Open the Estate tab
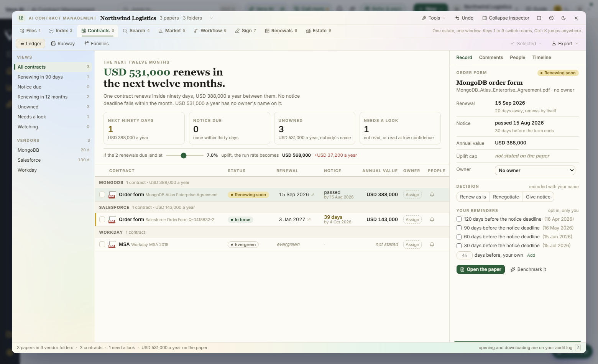 319,31
